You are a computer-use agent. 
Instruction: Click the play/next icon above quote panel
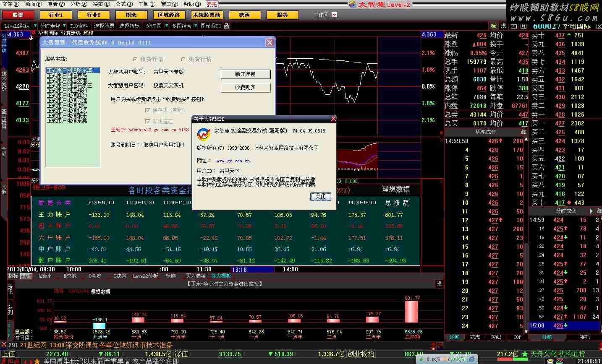524,26
